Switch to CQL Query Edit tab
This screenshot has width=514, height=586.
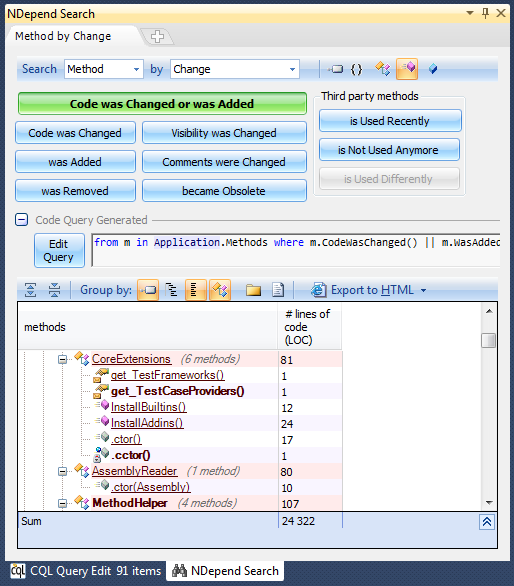[86, 571]
